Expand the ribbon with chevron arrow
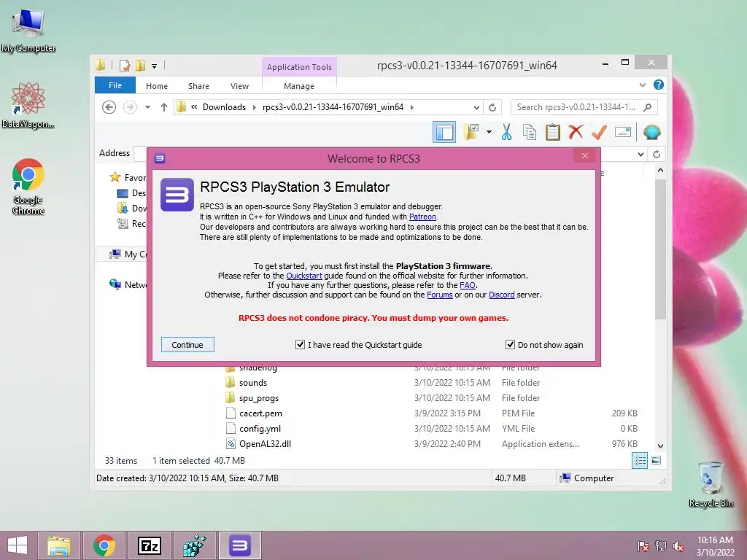The image size is (747, 560). 642,85
